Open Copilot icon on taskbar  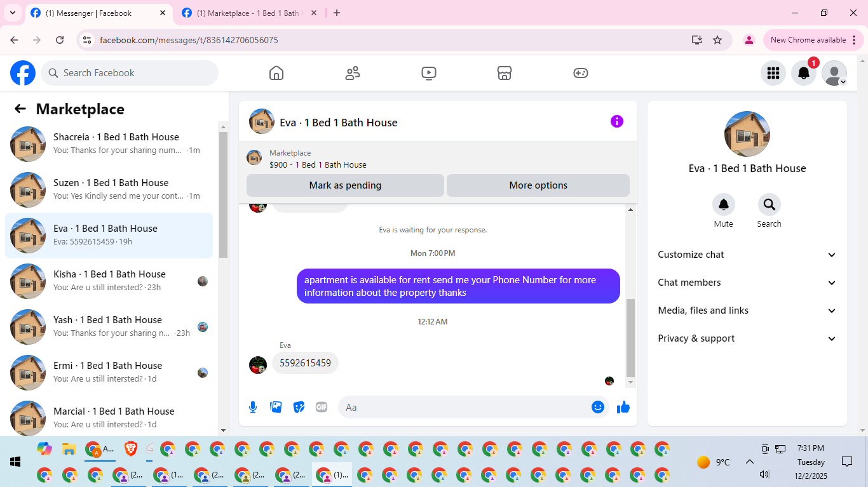coord(44,450)
